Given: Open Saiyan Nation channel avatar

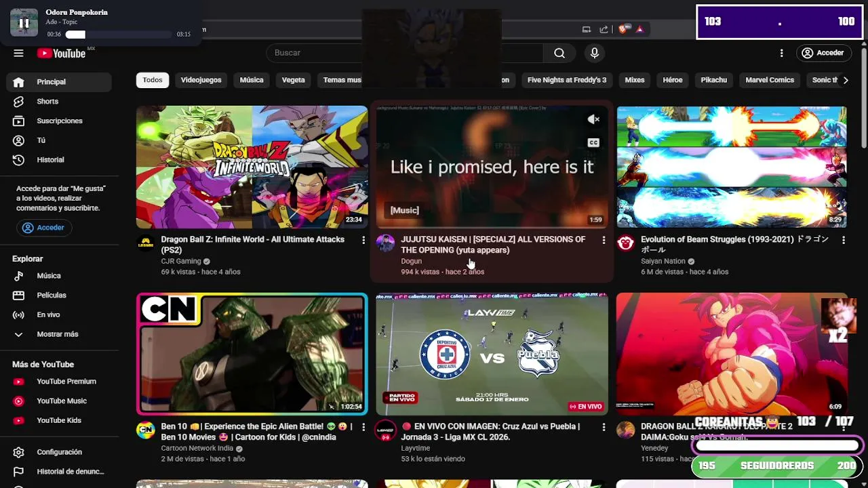Looking at the screenshot, I should (x=625, y=243).
